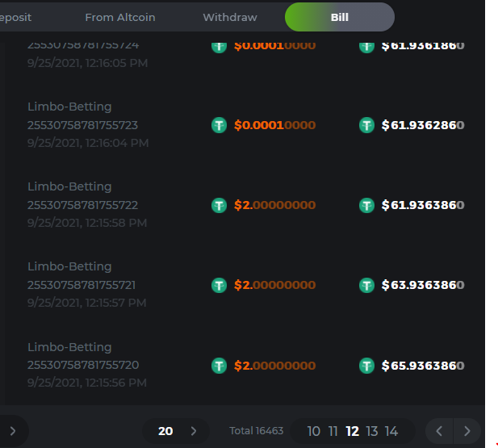Viewport: 498px width, 448px height.
Task: Click Tether icon beside $2 amount at 12:15:57 PM
Action: (x=219, y=285)
